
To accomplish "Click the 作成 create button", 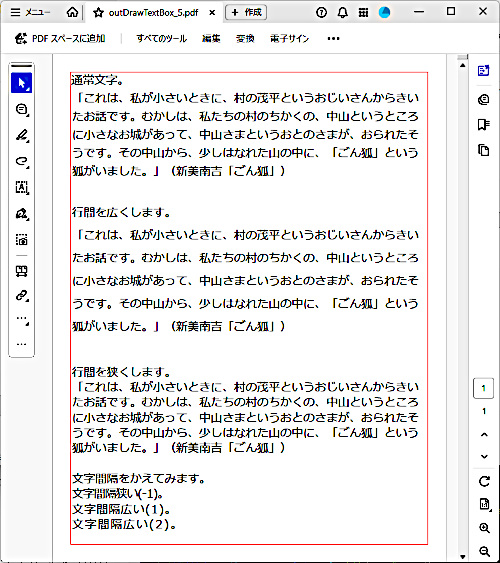I will tap(246, 12).
